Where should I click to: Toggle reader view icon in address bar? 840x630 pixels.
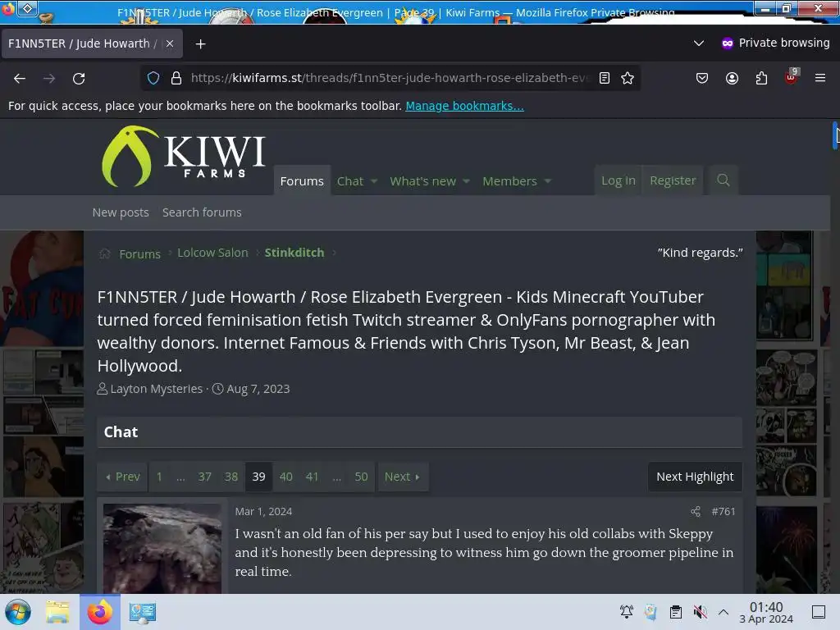(x=605, y=78)
